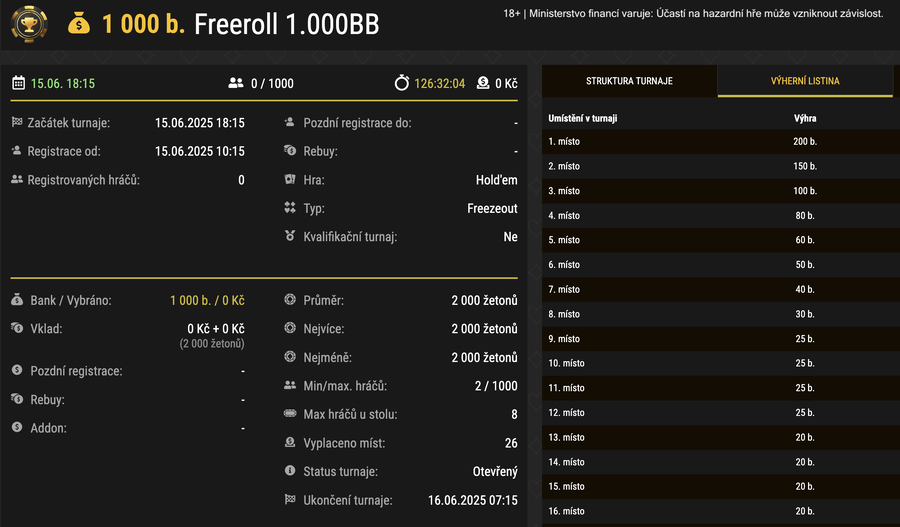Click the 5. místo row
900x527 pixels.
pos(721,240)
